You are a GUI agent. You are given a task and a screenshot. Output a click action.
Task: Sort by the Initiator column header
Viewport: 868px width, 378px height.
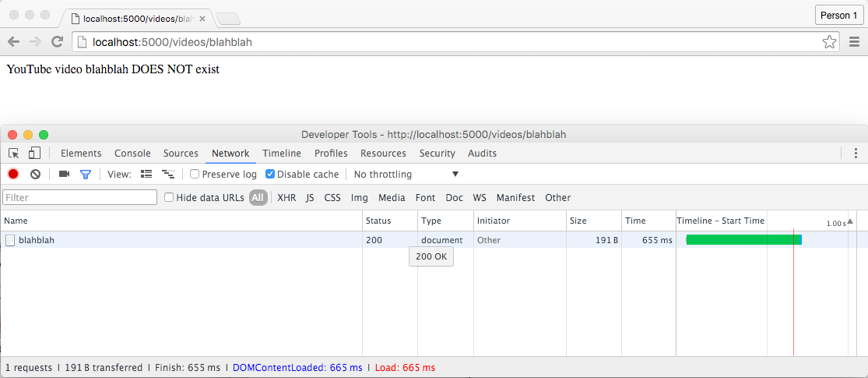click(x=520, y=221)
